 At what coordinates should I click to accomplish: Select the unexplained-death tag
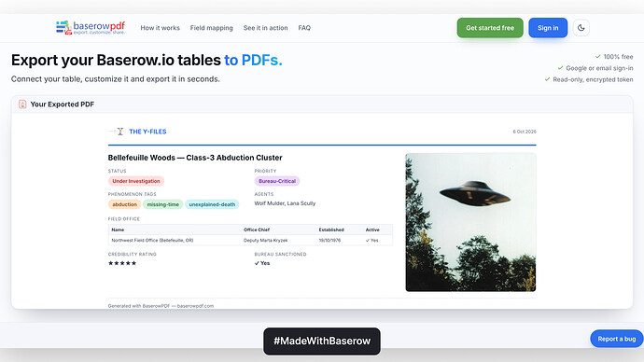212,204
